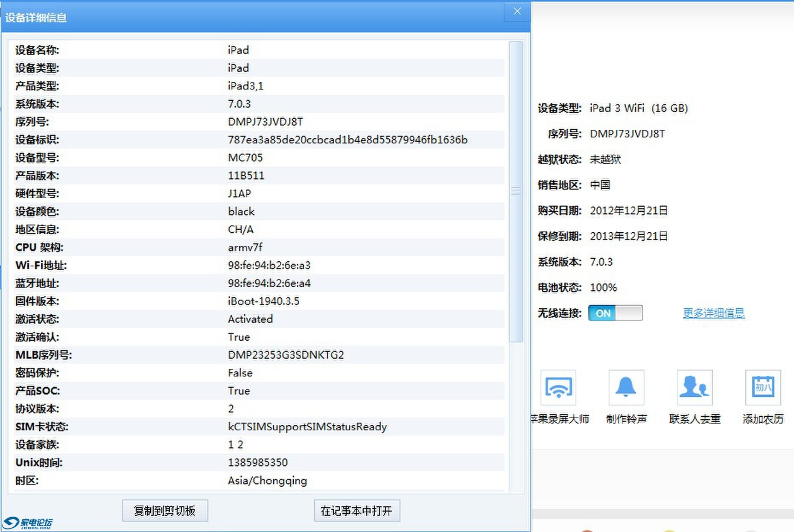Select the 时区 Asia/Chongqing row
Viewport: 794px width, 532px height.
[x=256, y=481]
